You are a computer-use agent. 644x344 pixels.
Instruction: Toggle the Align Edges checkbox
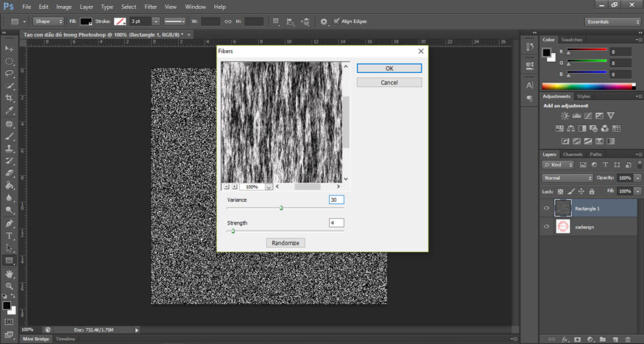click(336, 21)
